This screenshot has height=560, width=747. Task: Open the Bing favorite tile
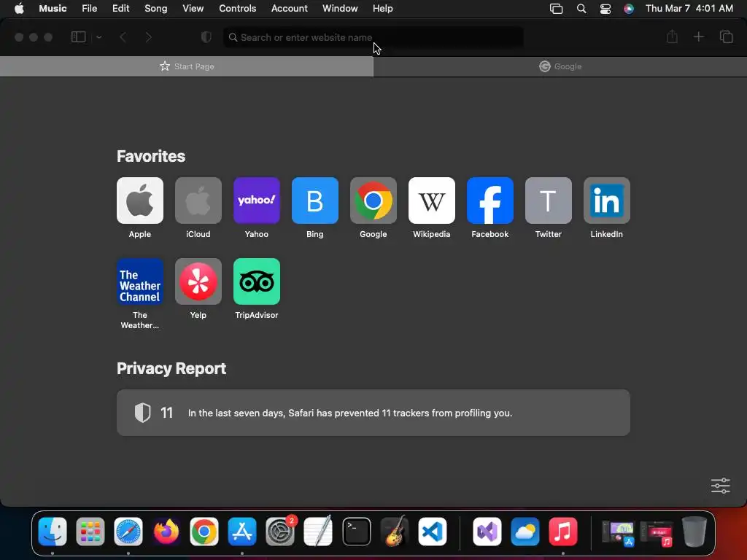click(x=315, y=201)
